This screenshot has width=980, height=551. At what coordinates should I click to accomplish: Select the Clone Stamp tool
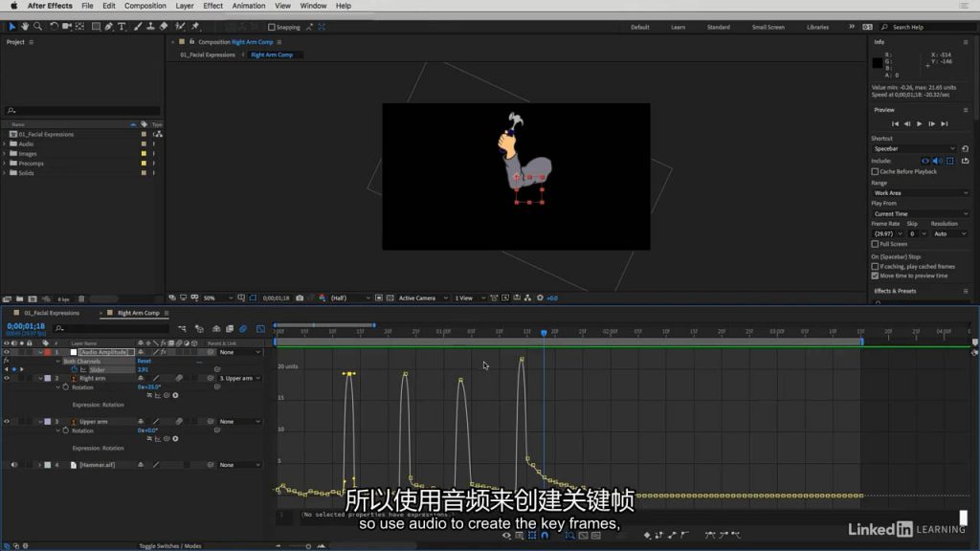click(150, 27)
